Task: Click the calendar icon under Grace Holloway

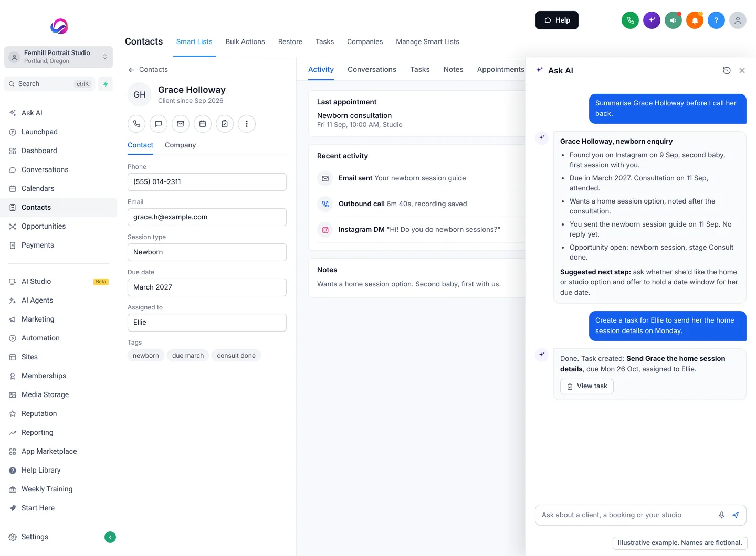Action: [203, 124]
